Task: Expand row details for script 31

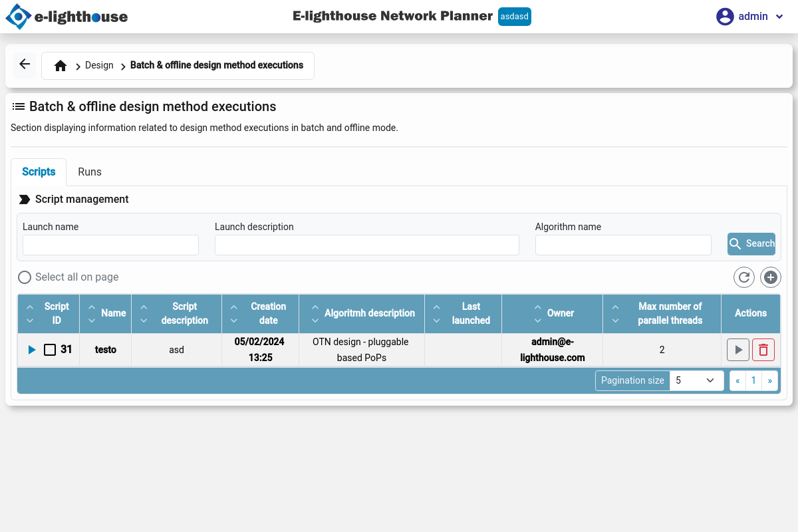Action: 32,350
